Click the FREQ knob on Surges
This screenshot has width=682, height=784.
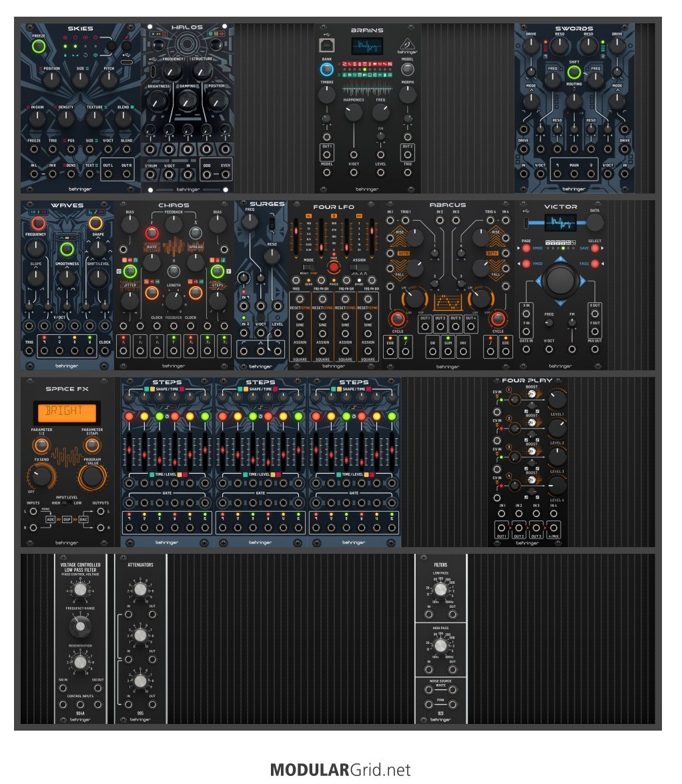pos(250,221)
